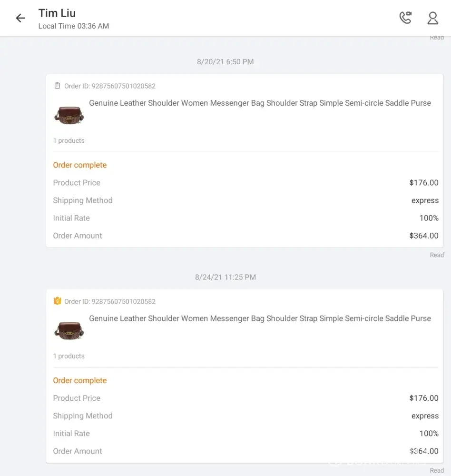This screenshot has width=451, height=476.
Task: Click the 8/20/21 6:50 PM timestamp
Action: click(x=225, y=62)
